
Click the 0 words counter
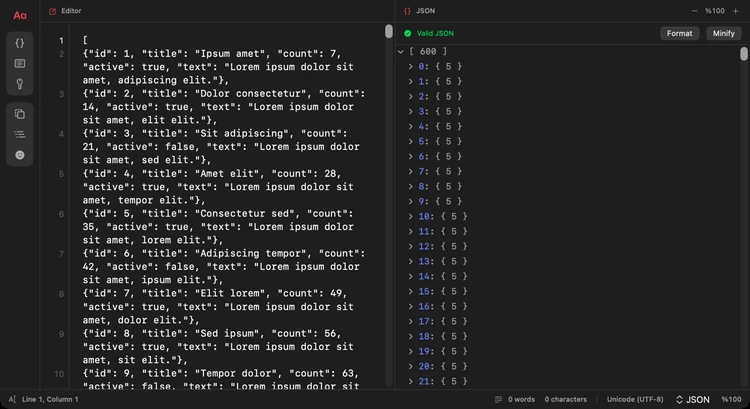pyautogui.click(x=521, y=399)
